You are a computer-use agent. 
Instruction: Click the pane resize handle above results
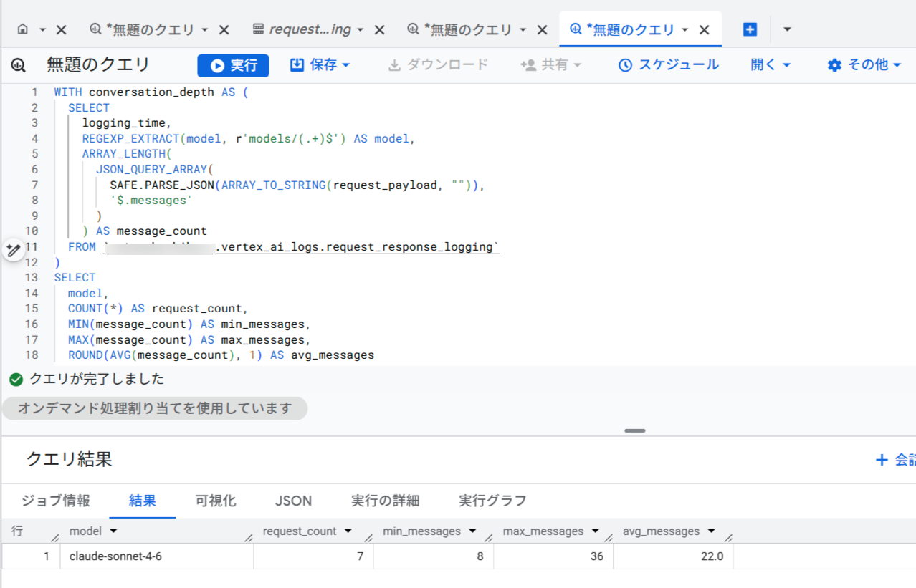pos(634,430)
